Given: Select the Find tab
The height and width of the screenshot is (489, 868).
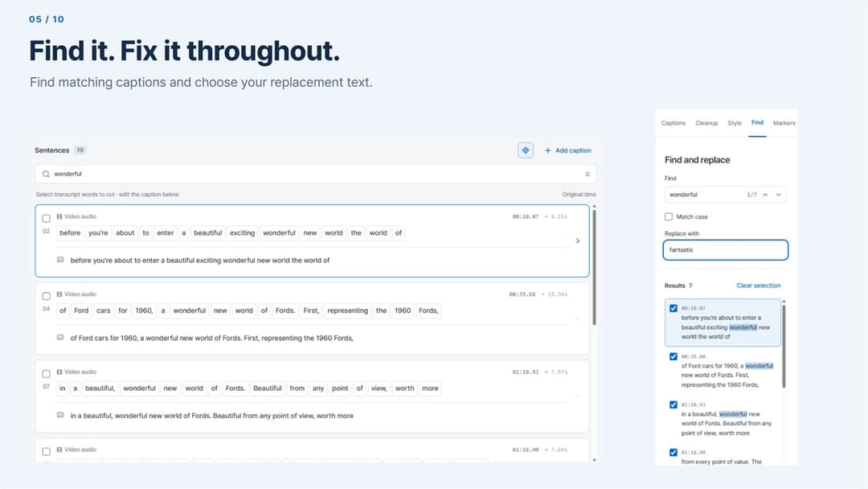Looking at the screenshot, I should (757, 122).
